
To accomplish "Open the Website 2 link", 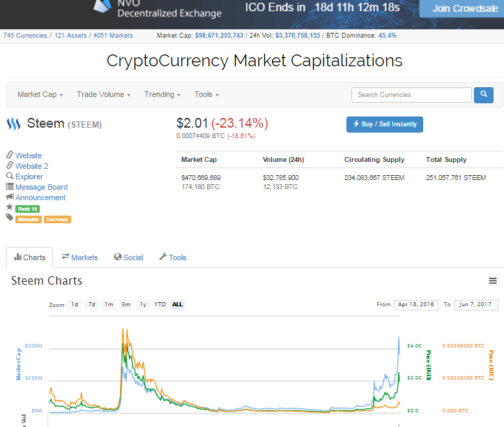I will tap(32, 166).
